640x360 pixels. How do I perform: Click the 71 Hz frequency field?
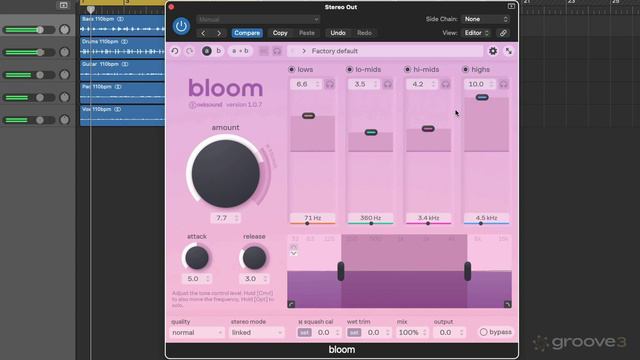click(x=312, y=218)
